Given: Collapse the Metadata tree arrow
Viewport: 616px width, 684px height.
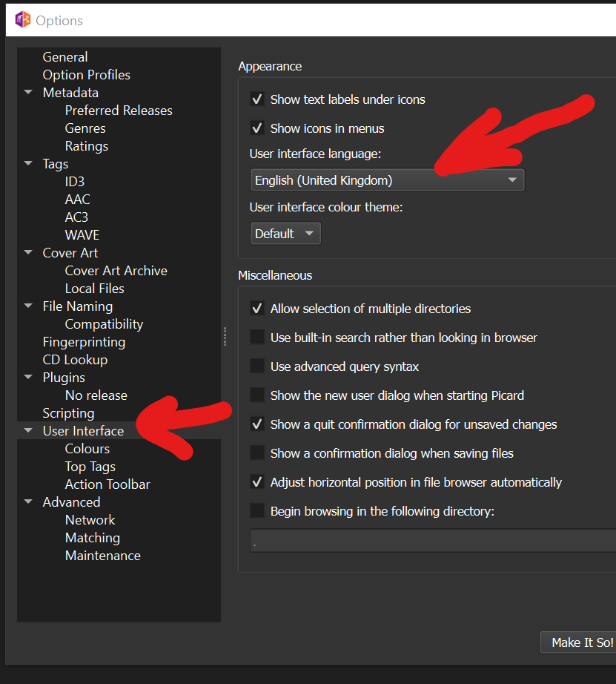Looking at the screenshot, I should click(28, 93).
